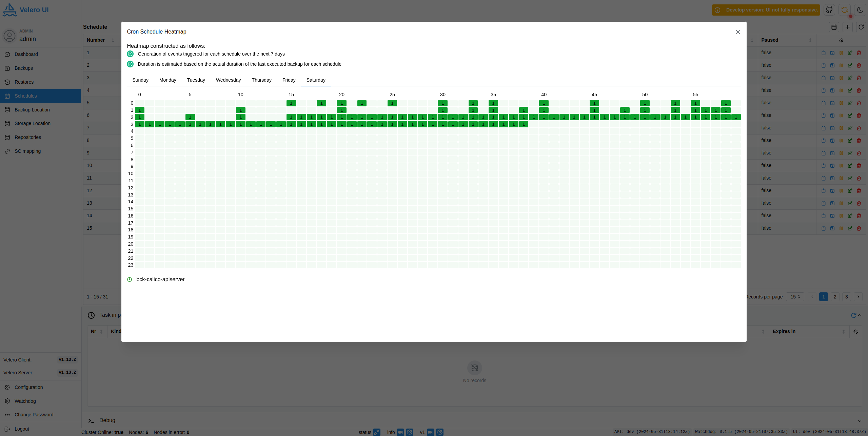Switch to the Monday heatmap tab
Image resolution: width=868 pixels, height=436 pixels.
tap(167, 80)
